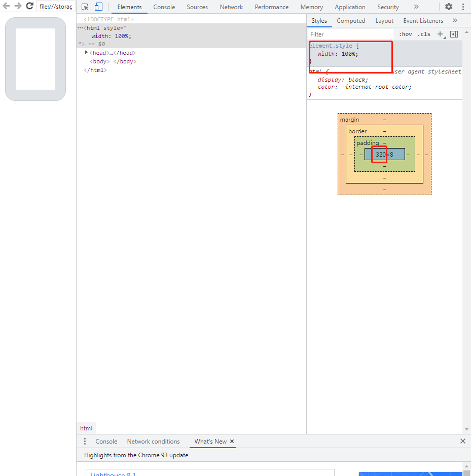The image size is (471, 476).
Task: Open the Console tab in DevTools
Action: pos(164,7)
